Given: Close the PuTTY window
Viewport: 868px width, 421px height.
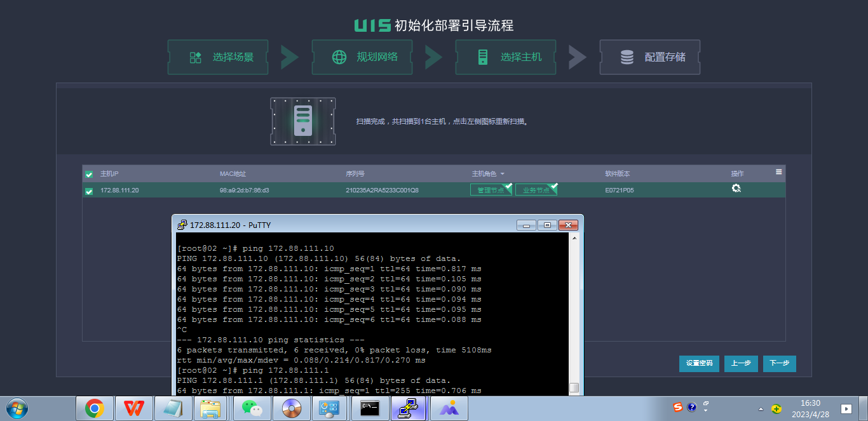Looking at the screenshot, I should [x=568, y=225].
